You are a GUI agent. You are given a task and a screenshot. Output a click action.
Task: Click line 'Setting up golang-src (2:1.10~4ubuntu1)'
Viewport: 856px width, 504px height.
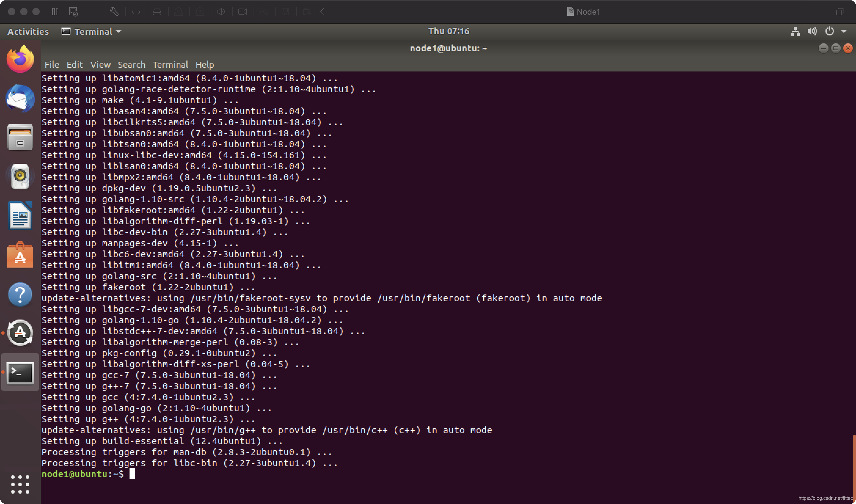159,276
